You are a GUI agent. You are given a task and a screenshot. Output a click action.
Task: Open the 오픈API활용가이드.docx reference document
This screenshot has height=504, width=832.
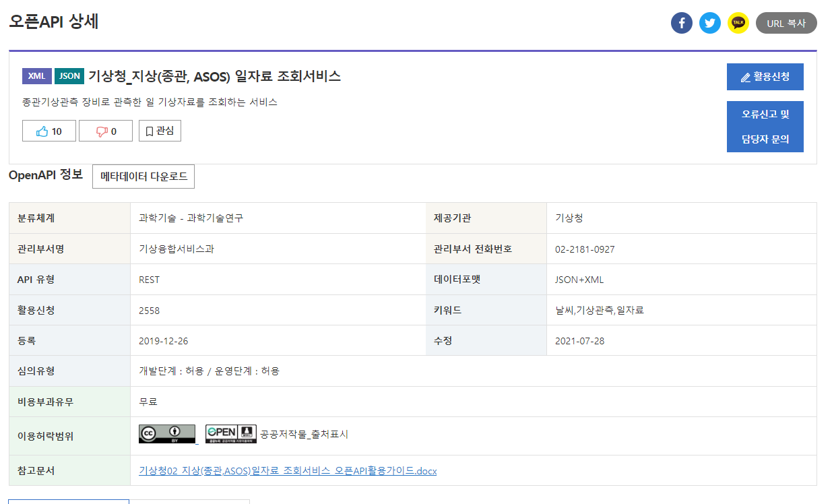coord(288,470)
